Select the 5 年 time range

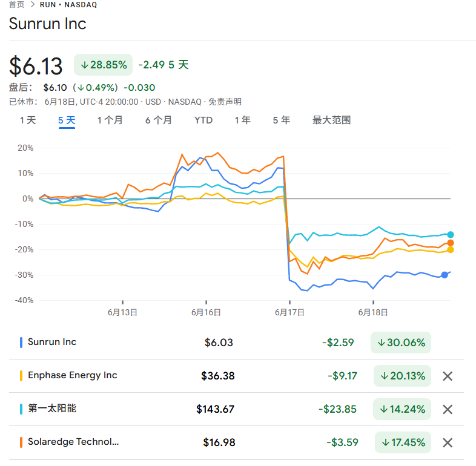[x=281, y=120]
